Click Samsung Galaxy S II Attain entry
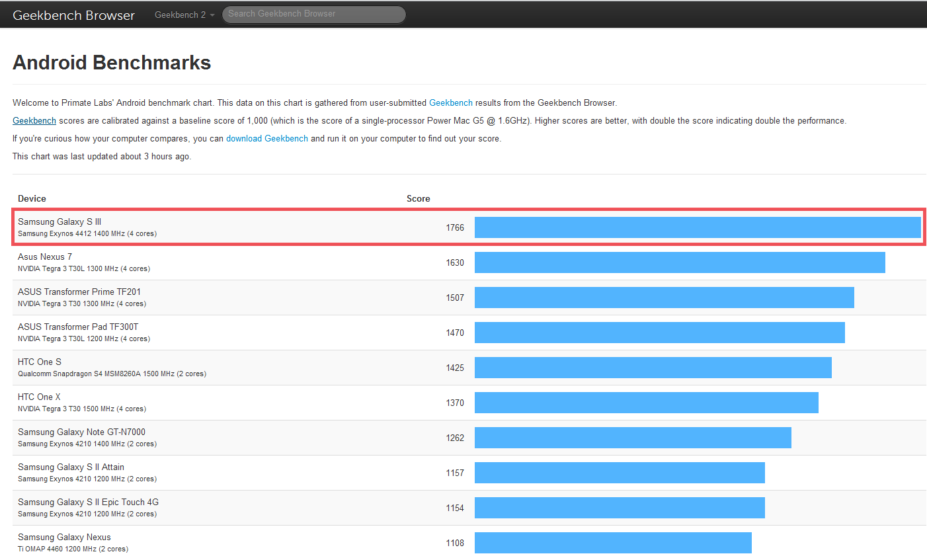This screenshot has width=927, height=560. click(71, 467)
